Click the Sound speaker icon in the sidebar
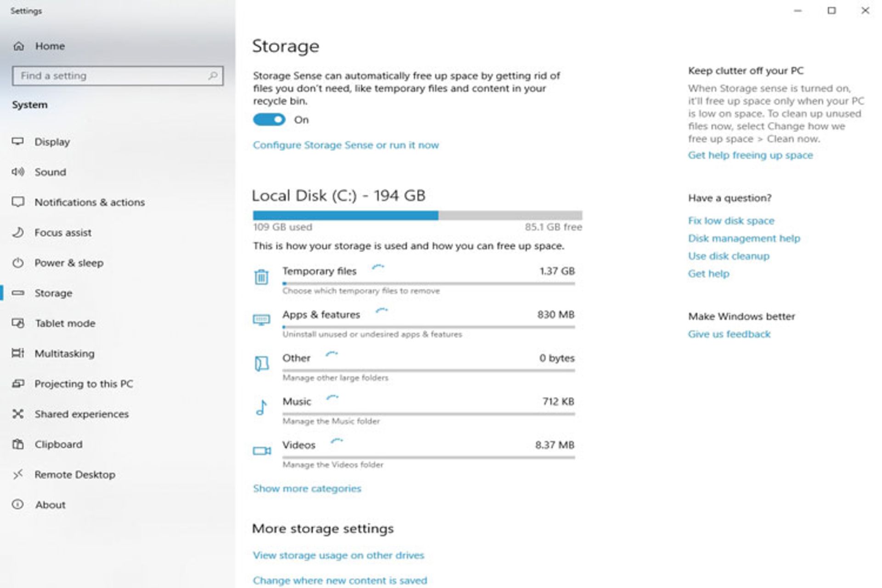This screenshot has width=882, height=588. [18, 172]
